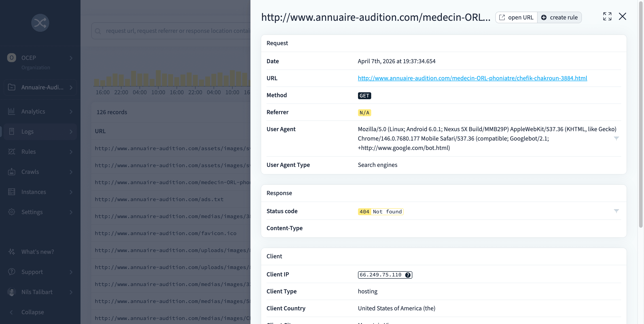Close the log detail panel
Screen dimensions: 644x324
(x=623, y=17)
